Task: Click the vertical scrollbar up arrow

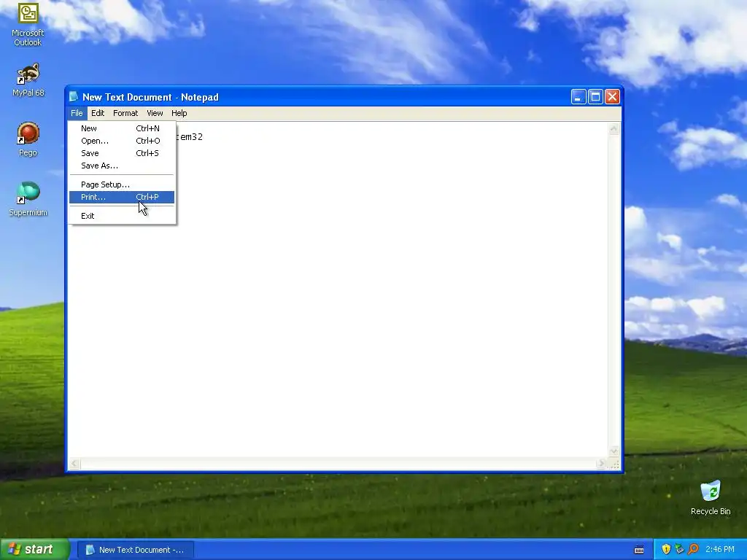Action: coord(614,129)
